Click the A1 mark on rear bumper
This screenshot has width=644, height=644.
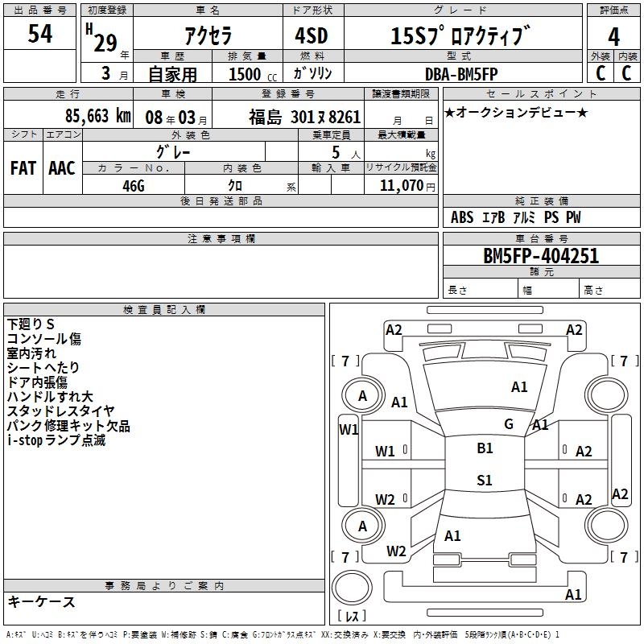[x=573, y=595]
